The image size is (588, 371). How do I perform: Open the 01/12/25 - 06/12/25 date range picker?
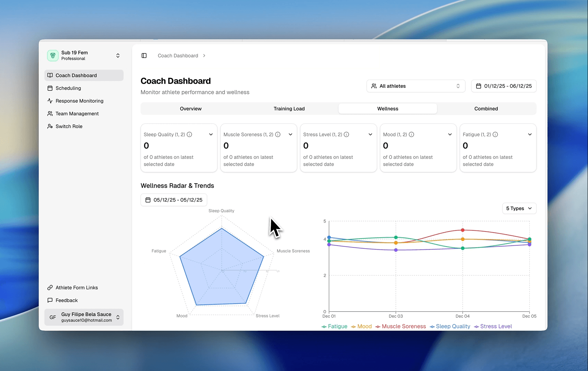click(x=504, y=86)
